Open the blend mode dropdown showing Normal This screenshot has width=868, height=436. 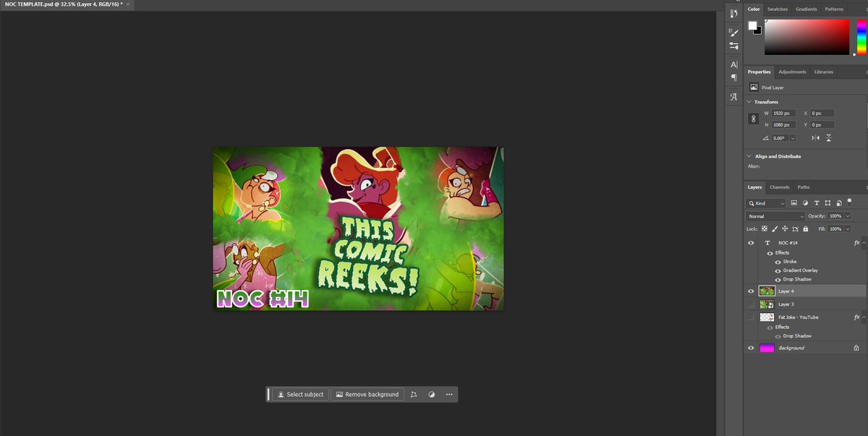(775, 216)
